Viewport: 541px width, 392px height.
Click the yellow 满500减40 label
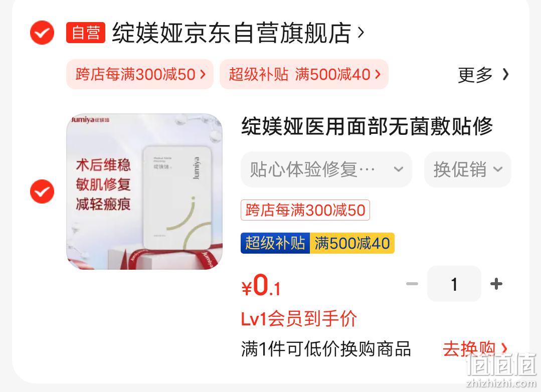pos(352,243)
